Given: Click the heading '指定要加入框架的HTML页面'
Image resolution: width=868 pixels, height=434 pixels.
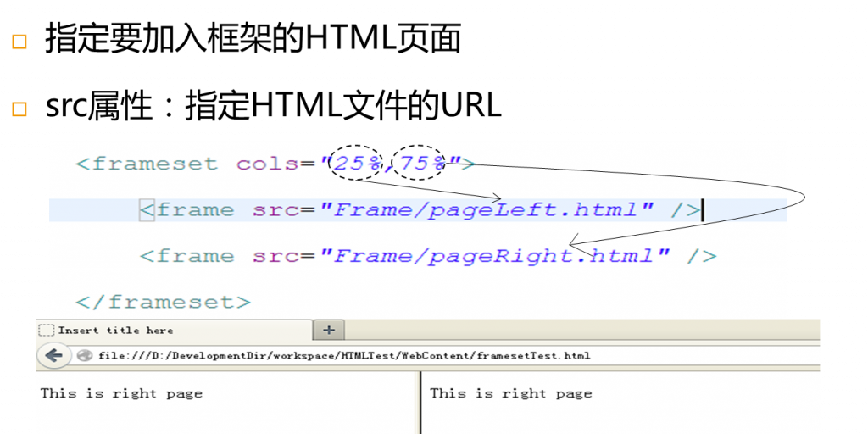Looking at the screenshot, I should 253,40.
